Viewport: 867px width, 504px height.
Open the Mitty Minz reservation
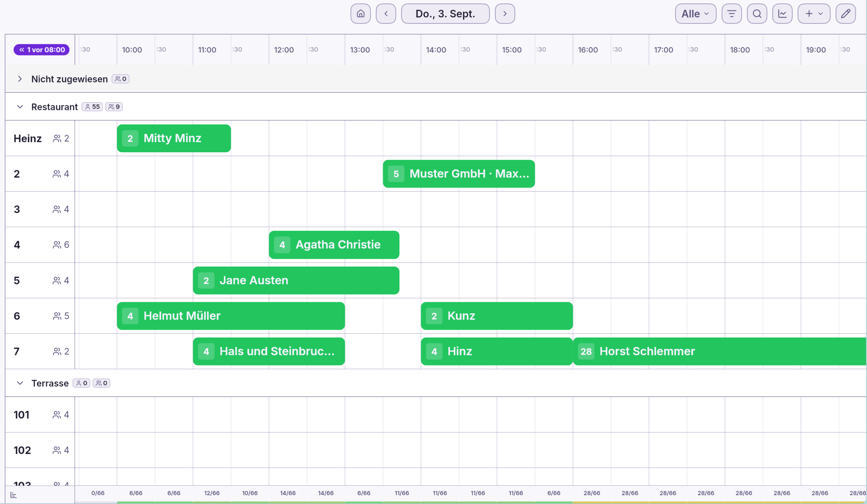coord(174,138)
